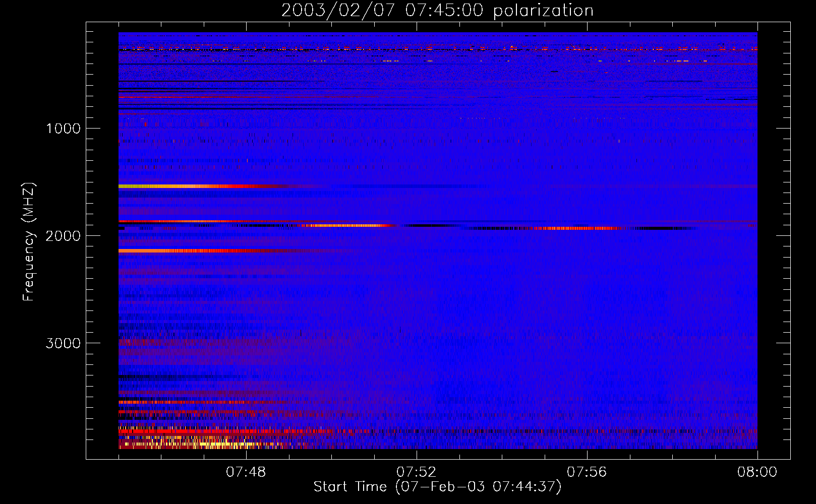Viewport: 816px width, 504px height.
Task: Click the 3000 frequency tick label
Action: coord(63,343)
